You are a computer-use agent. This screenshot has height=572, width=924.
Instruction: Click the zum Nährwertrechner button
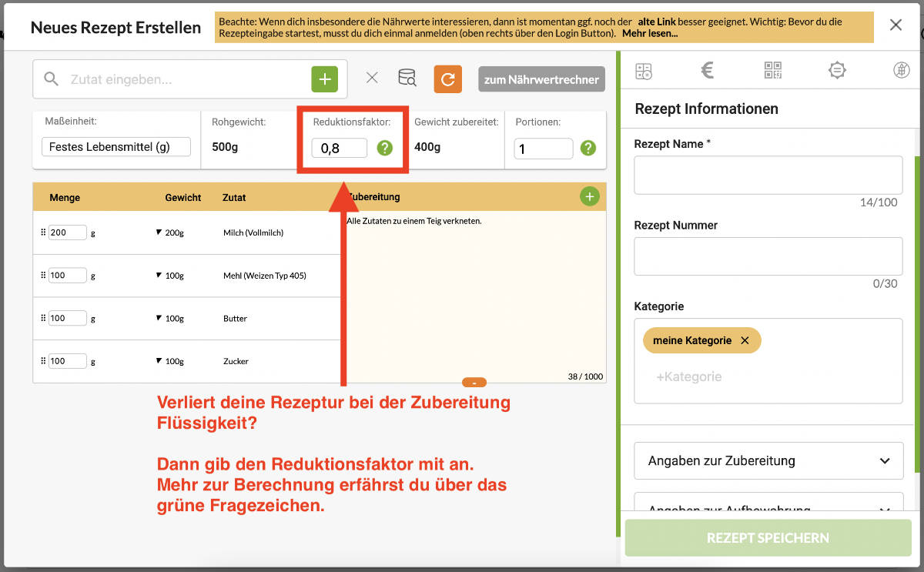[x=541, y=79]
